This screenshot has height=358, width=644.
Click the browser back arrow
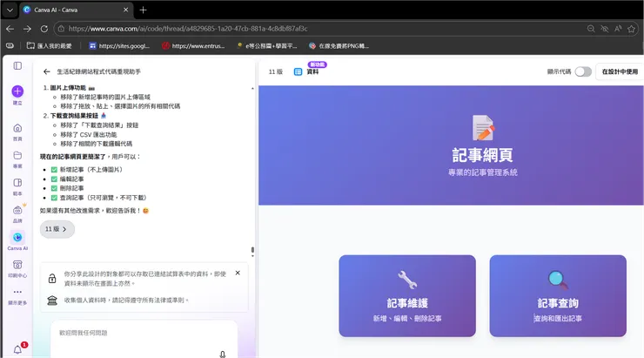[x=10, y=29]
